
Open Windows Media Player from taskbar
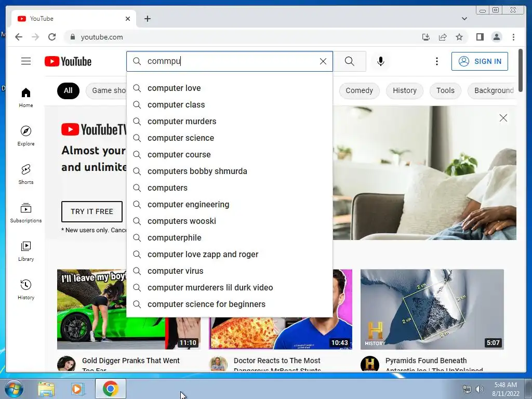click(78, 389)
